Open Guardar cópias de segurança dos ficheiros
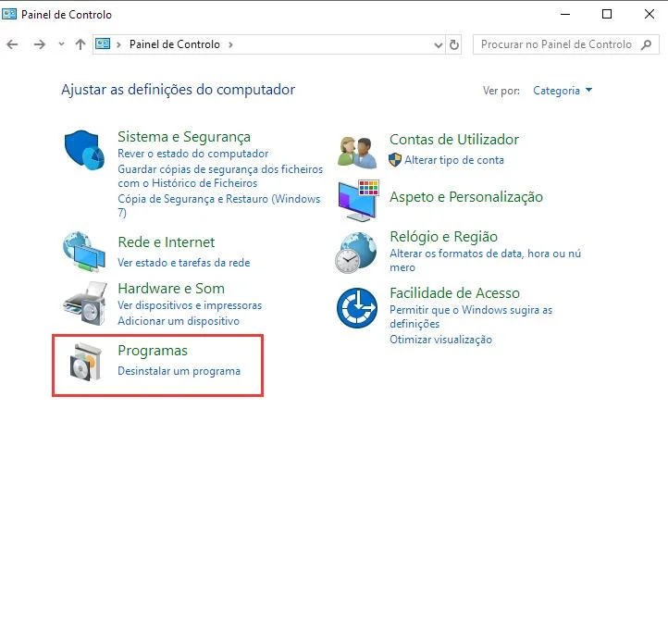Image resolution: width=668 pixels, height=644 pixels. [220, 176]
